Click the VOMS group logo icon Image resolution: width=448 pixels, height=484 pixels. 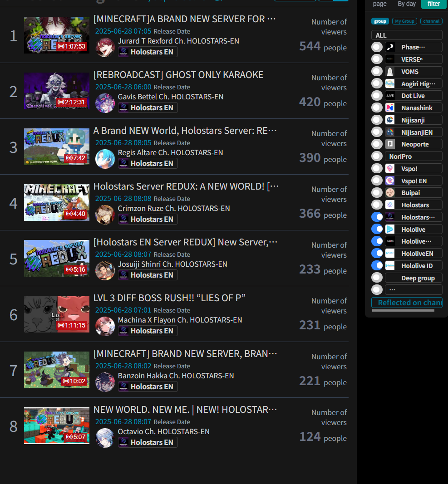(390, 71)
